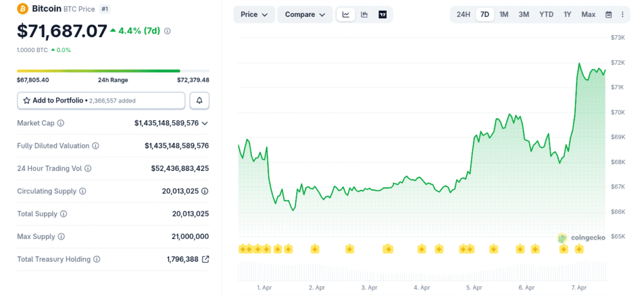Add Bitcoin to Portfolio

pos(101,101)
